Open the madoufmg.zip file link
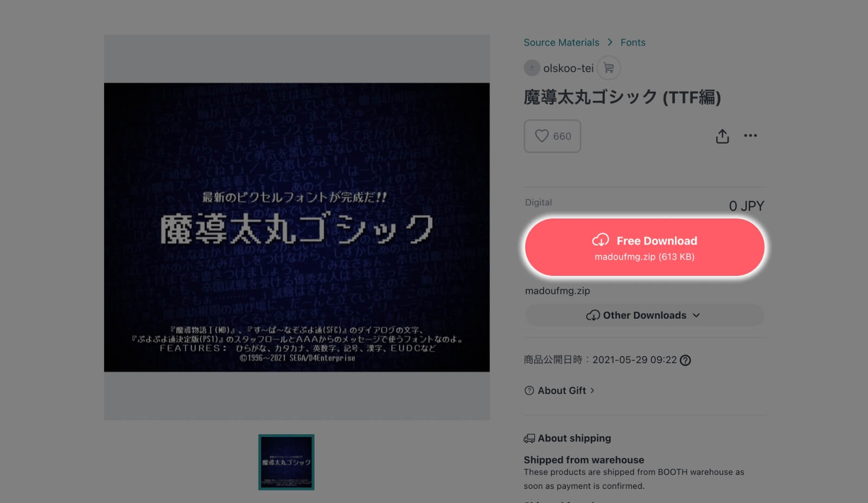This screenshot has width=868, height=503. (x=557, y=291)
